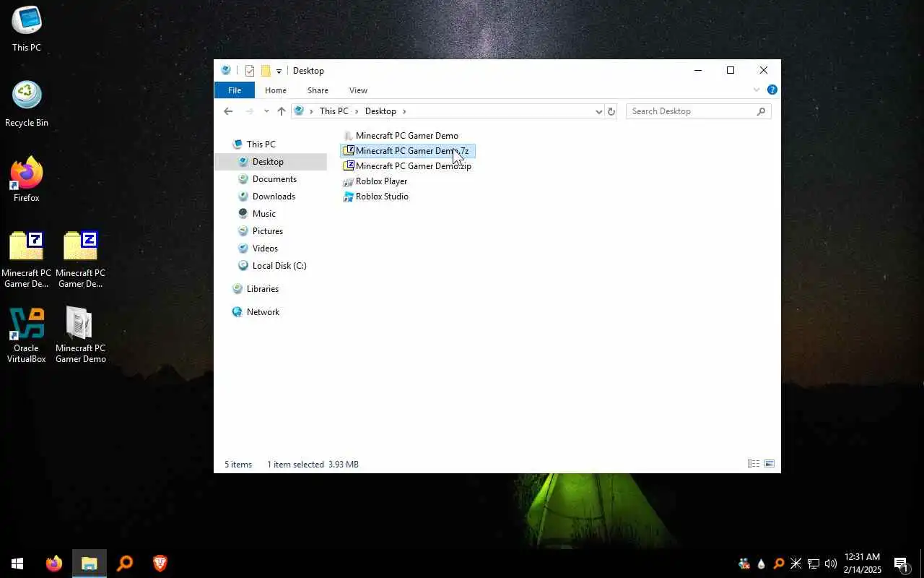This screenshot has width=924, height=578.
Task: Launch Brave browser from the taskbar
Action: coord(160,564)
